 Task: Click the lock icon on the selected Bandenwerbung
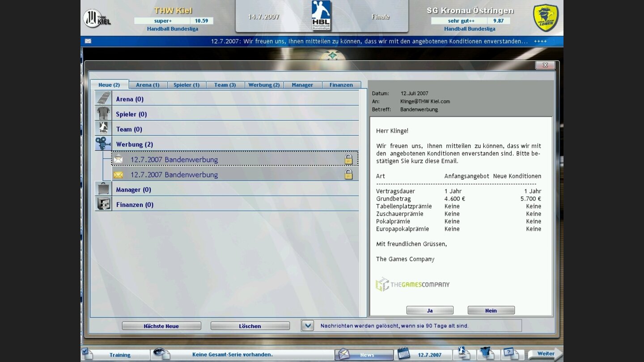pos(348,159)
